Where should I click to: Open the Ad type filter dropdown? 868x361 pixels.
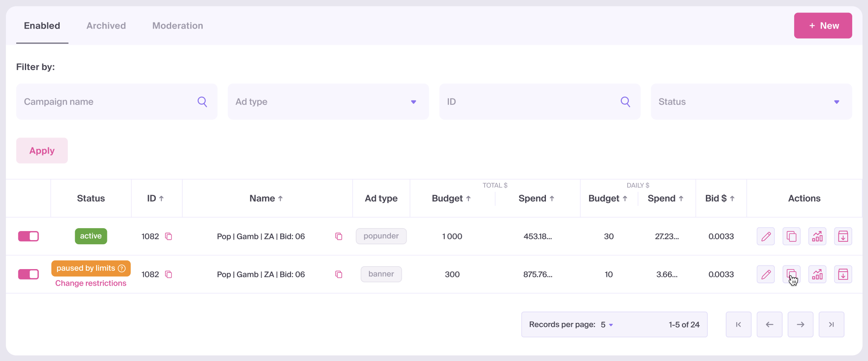328,102
